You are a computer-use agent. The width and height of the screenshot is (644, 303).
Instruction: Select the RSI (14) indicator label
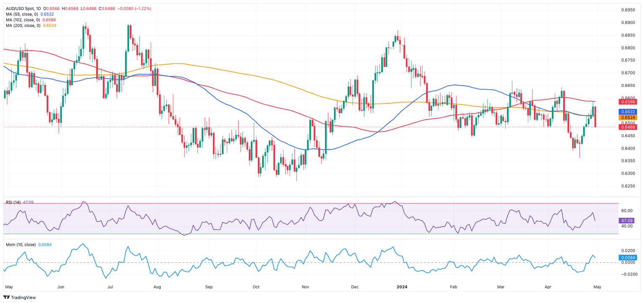(13, 202)
